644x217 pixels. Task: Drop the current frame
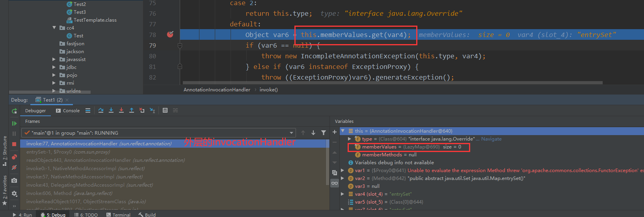click(142, 111)
